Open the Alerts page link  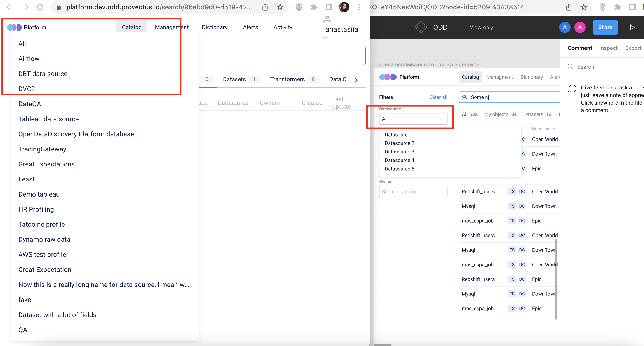pyautogui.click(x=250, y=27)
